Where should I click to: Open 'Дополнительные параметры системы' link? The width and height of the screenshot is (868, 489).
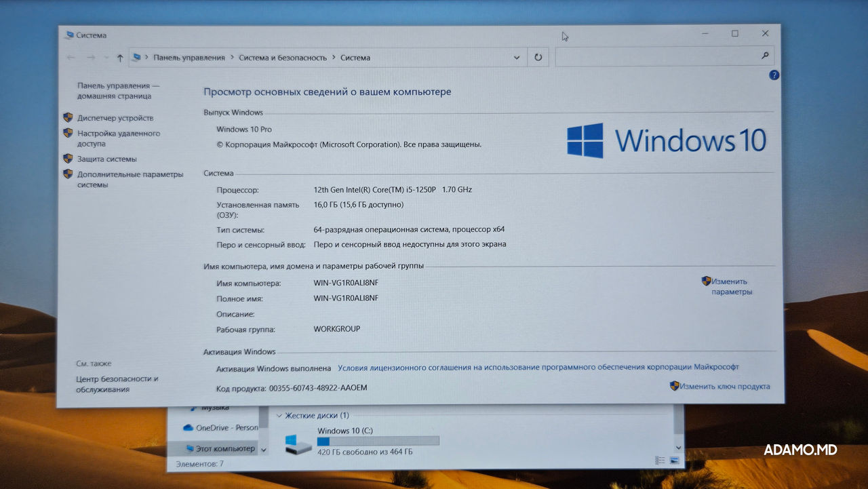[130, 179]
